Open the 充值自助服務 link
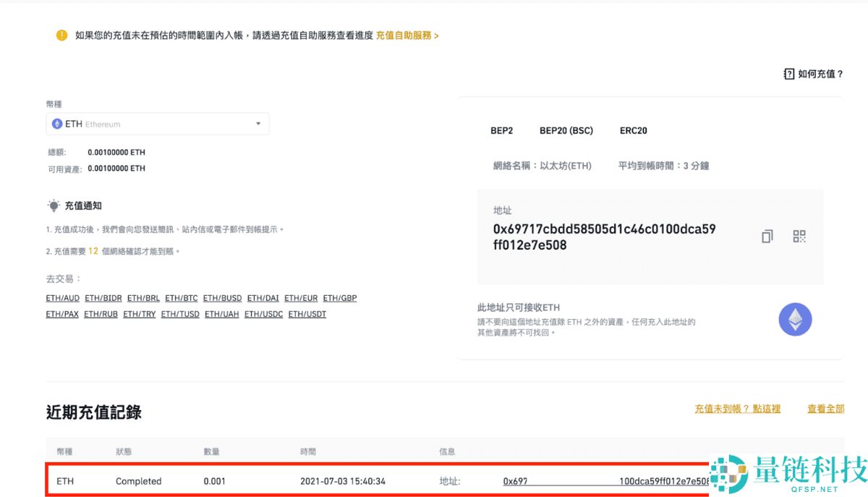 coord(404,35)
